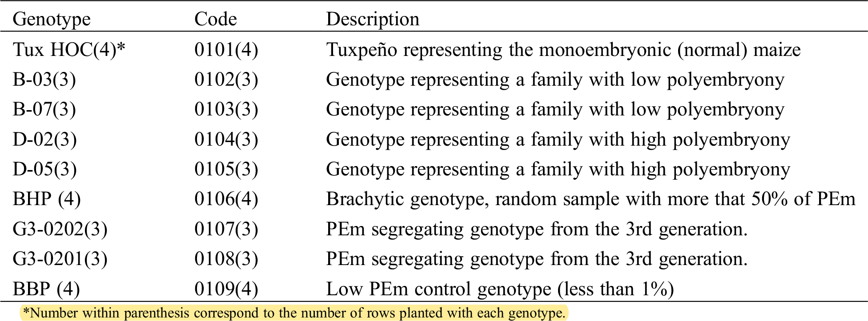The height and width of the screenshot is (321, 868).
Task: Select the Tux HOC(4)* genotype cell
Action: 69,50
